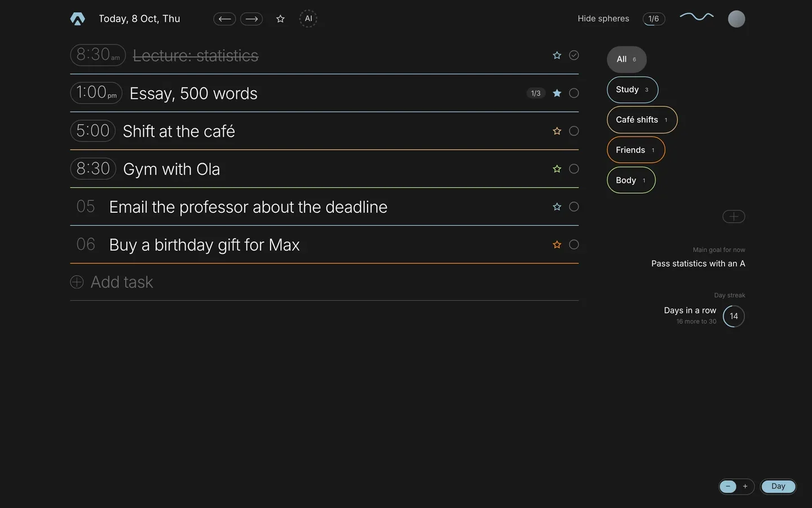Mark Gym with Ola as done
The image size is (812, 508).
[574, 169]
